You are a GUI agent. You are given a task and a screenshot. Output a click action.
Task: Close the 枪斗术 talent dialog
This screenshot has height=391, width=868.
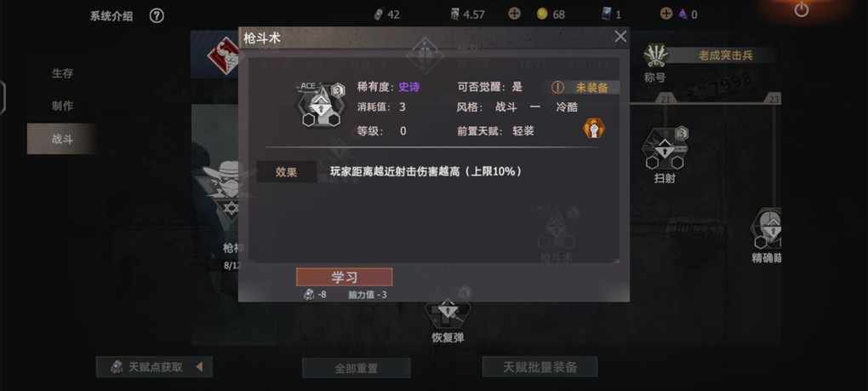pyautogui.click(x=620, y=37)
